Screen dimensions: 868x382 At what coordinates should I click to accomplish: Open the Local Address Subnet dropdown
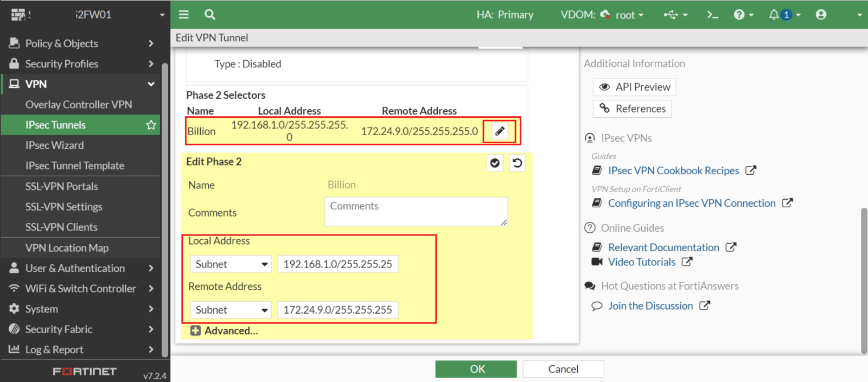tap(231, 264)
